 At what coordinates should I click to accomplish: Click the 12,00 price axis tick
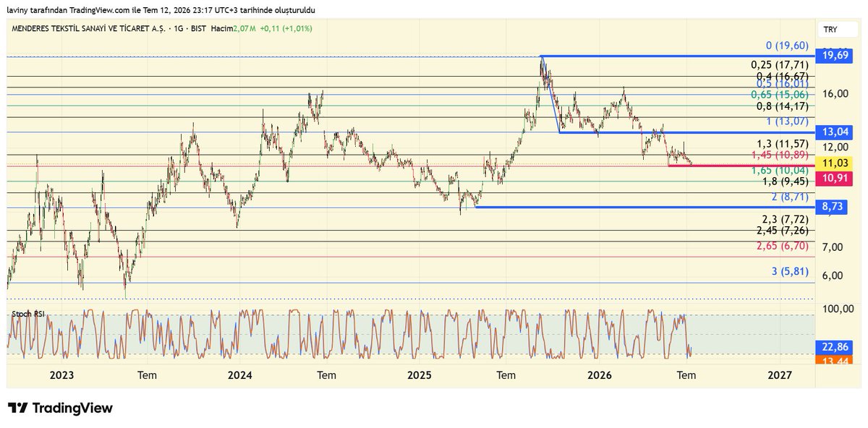coord(834,147)
